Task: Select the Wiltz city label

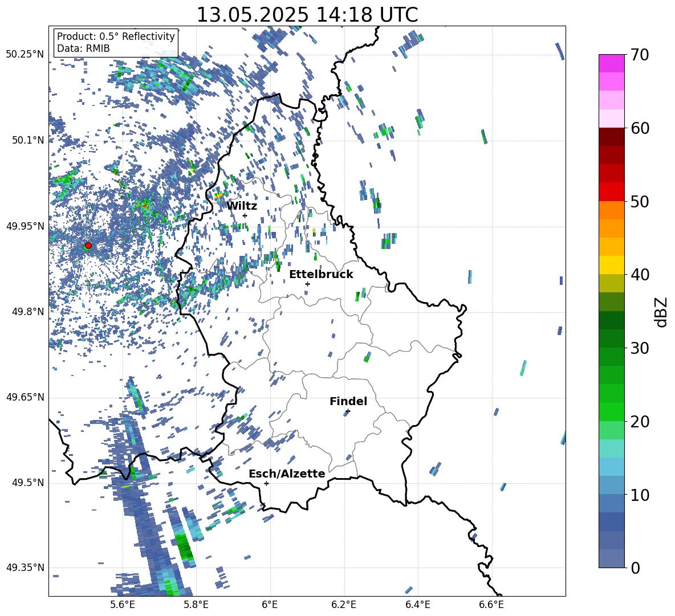Action: pos(242,206)
